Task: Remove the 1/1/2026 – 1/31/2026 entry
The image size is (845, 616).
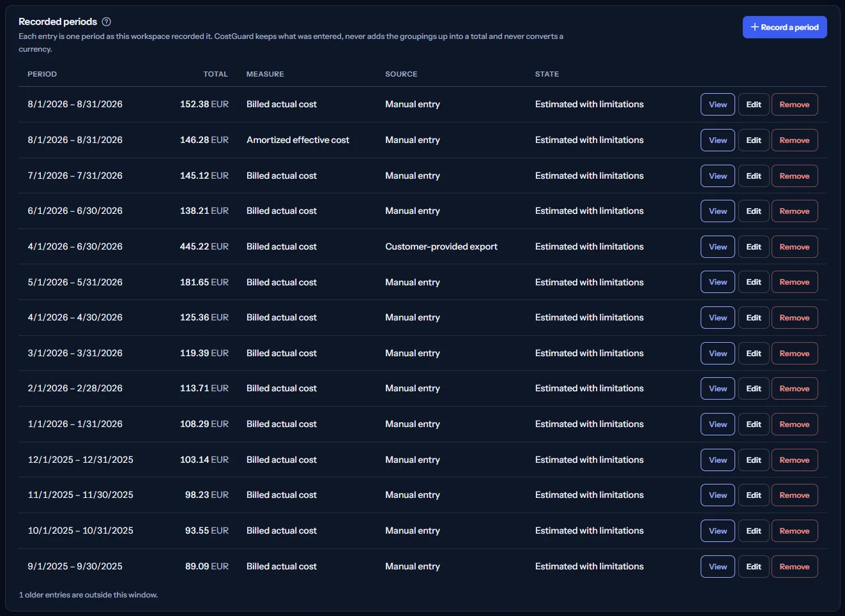Action: 795,424
